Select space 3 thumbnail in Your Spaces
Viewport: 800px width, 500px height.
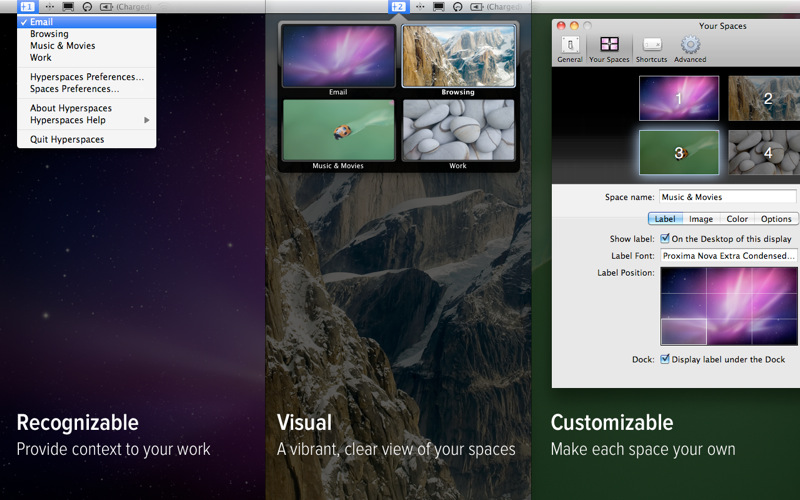pos(679,153)
